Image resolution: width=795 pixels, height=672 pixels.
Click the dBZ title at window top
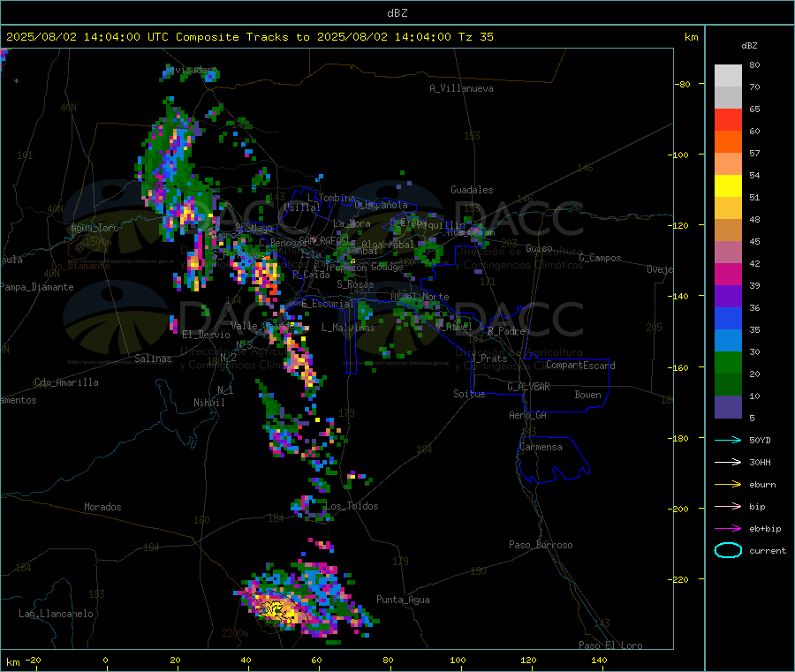tap(397, 13)
